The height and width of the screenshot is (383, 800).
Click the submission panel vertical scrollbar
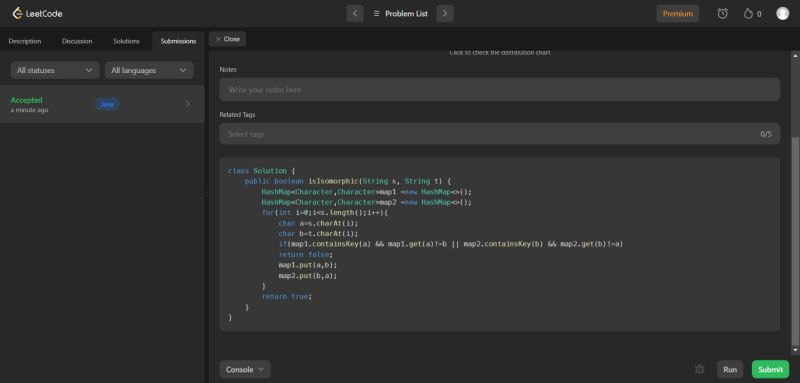pos(795,242)
